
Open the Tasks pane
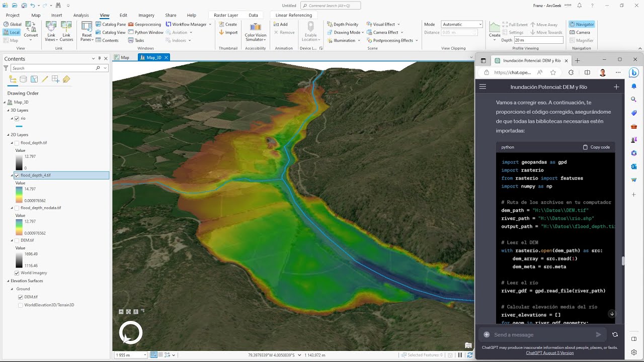pyautogui.click(x=136, y=40)
